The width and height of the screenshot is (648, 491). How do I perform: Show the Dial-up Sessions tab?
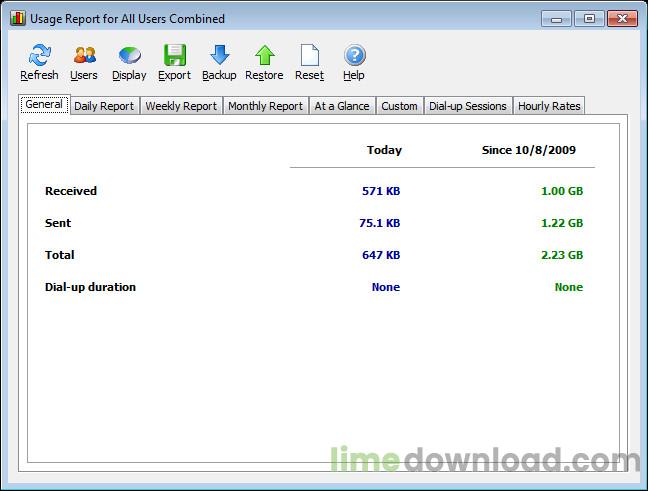[x=468, y=106]
